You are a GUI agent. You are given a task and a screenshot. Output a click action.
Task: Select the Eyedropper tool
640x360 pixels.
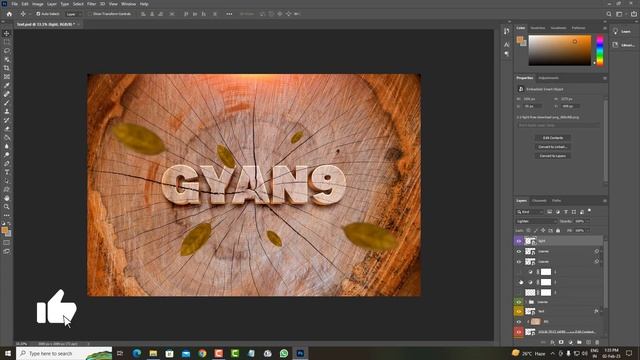click(x=7, y=85)
